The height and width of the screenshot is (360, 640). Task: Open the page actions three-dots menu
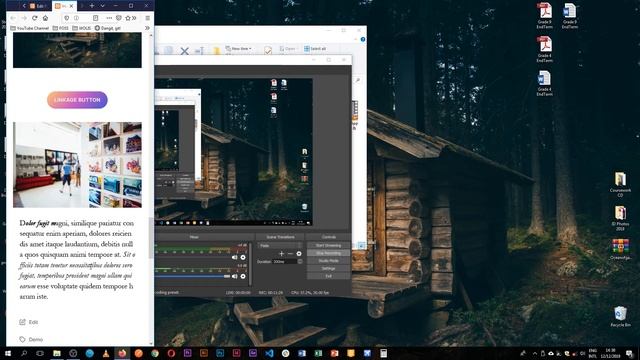109,18
